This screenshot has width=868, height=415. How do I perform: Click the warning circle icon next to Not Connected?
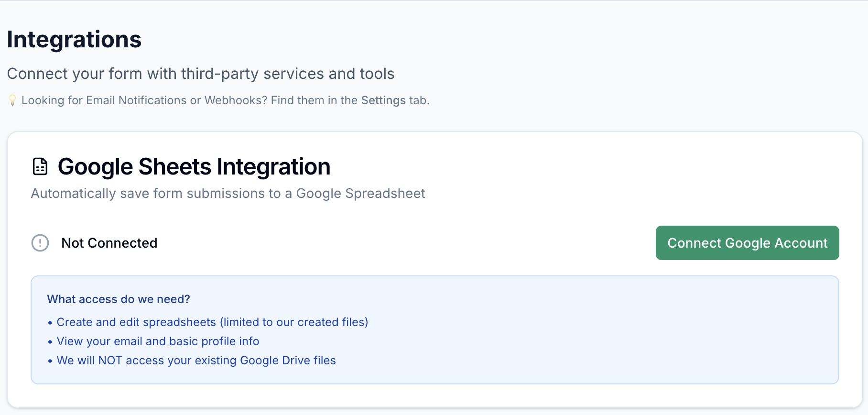[40, 243]
